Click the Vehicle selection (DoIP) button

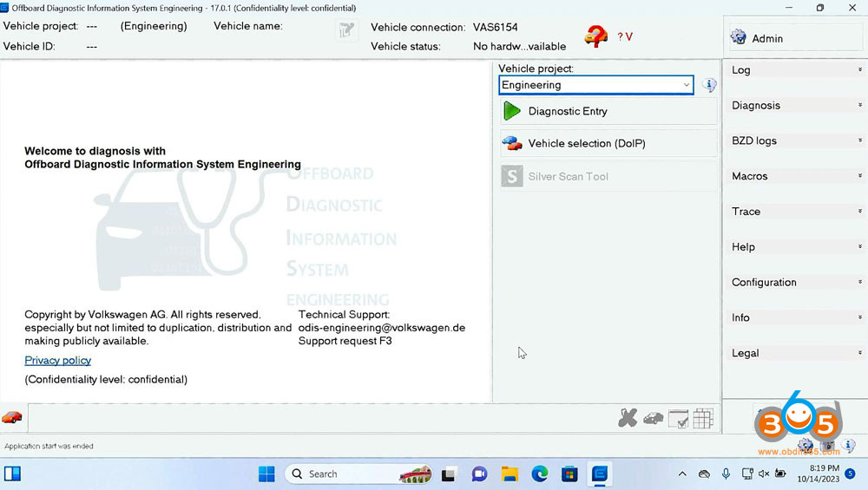(x=608, y=143)
